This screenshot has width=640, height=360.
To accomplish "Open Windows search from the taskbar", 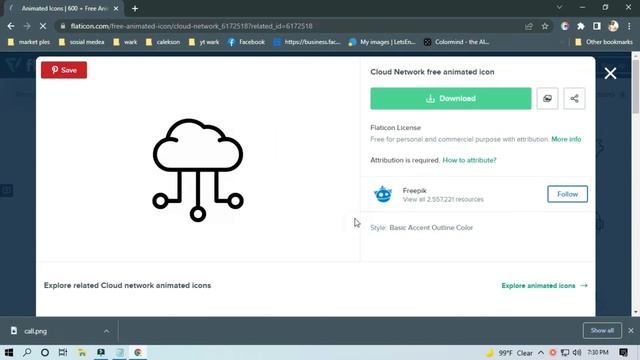I will (x=27, y=352).
